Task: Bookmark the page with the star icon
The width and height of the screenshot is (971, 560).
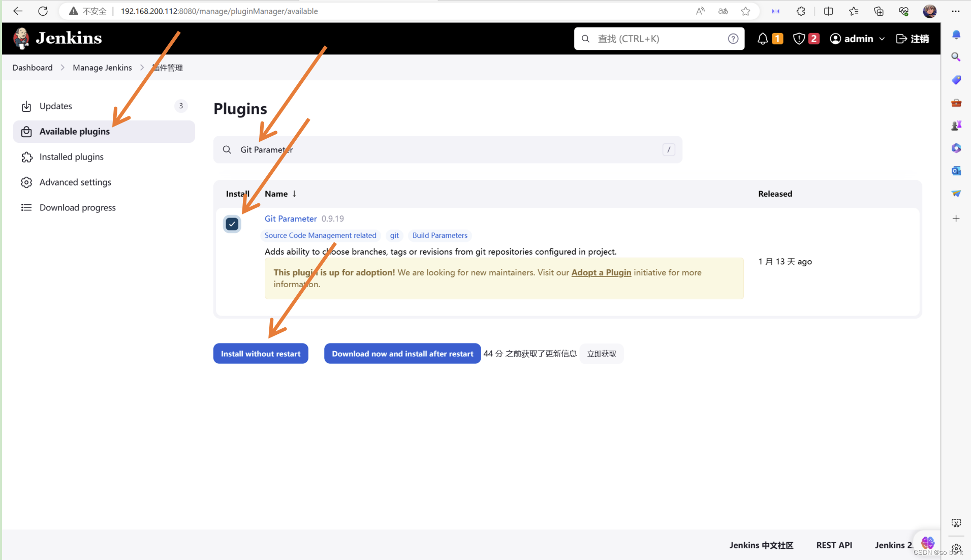Action: pyautogui.click(x=745, y=11)
